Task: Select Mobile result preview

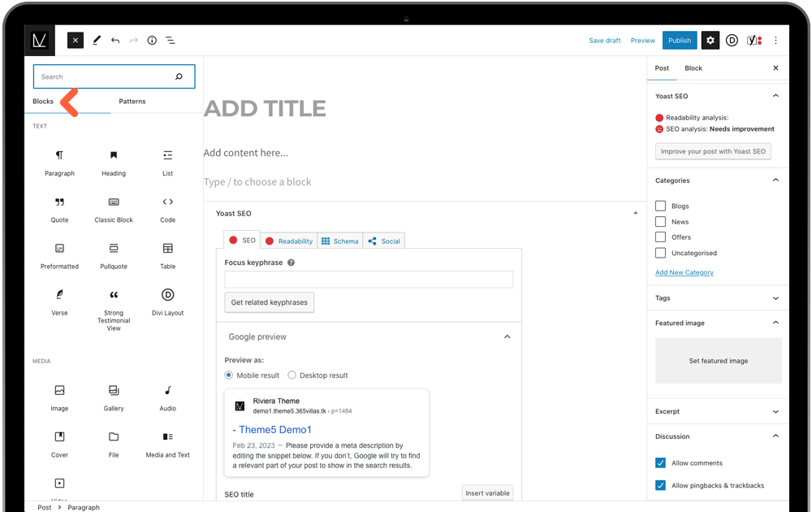Action: coord(228,375)
